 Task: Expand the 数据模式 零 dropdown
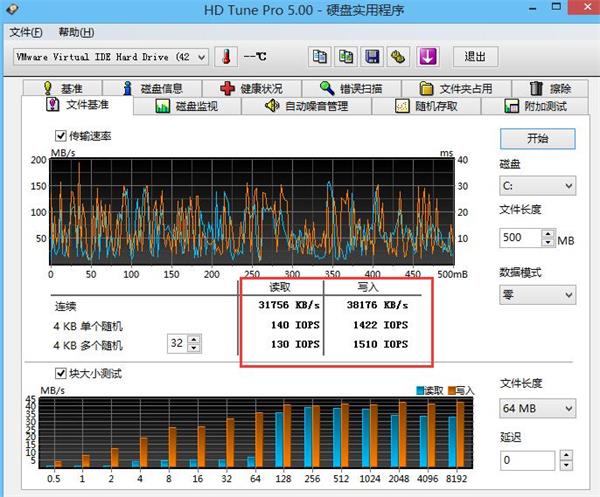click(569, 295)
